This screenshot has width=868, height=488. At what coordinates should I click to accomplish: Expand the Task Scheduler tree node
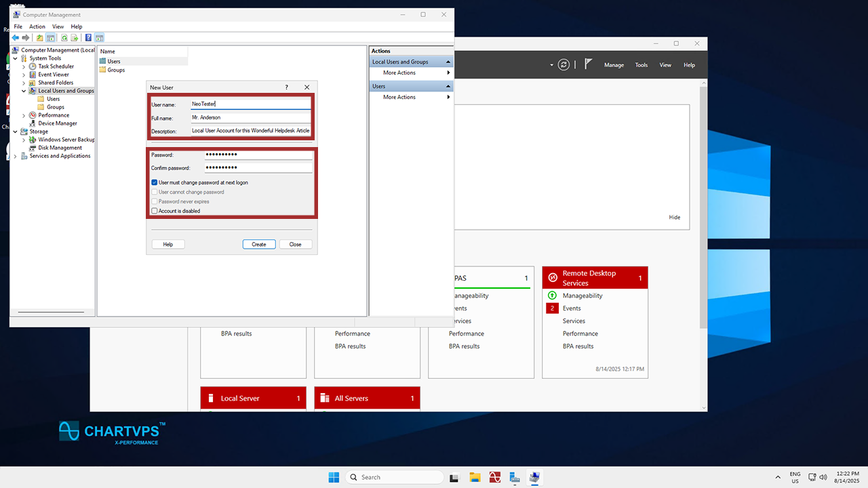[x=24, y=66]
